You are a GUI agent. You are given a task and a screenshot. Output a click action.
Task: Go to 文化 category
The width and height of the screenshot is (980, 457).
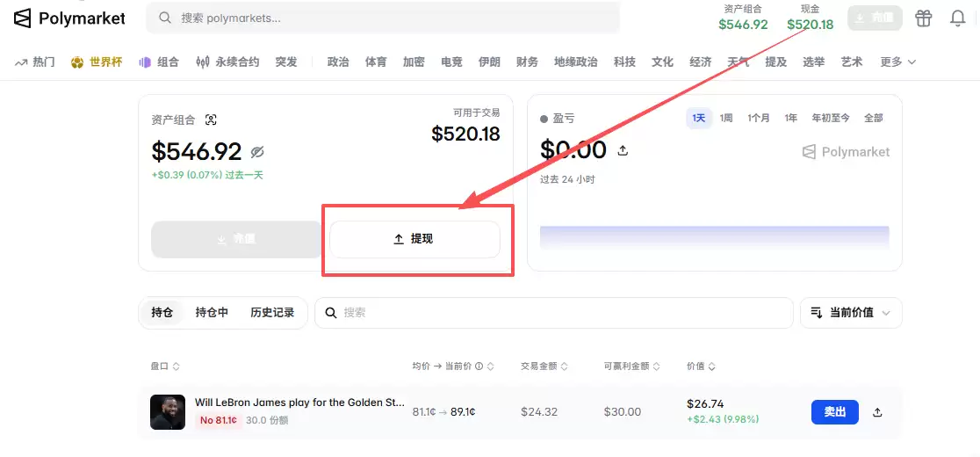tap(662, 62)
